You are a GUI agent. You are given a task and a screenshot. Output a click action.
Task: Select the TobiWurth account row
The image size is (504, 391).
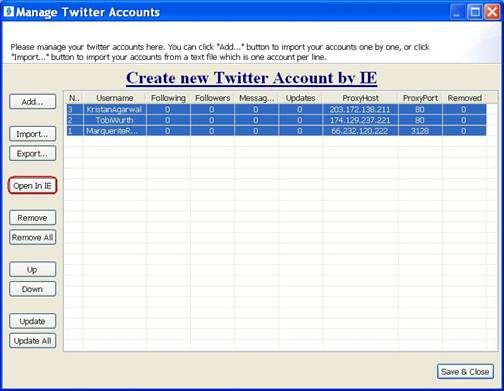tap(276, 120)
